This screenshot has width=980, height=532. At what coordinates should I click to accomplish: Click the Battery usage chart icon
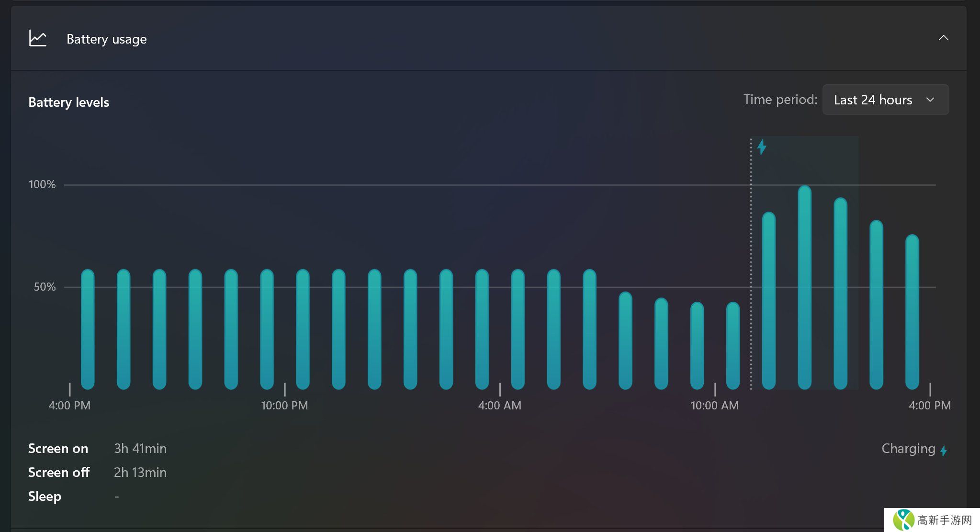pos(37,38)
